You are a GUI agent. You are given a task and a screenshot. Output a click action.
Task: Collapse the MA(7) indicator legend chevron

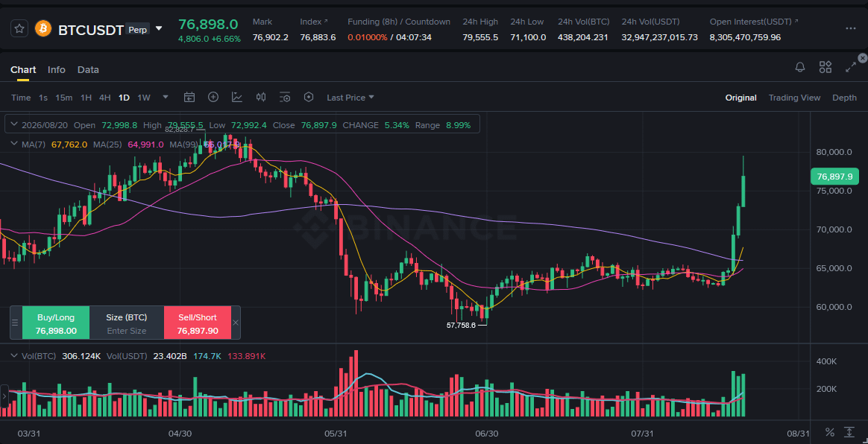14,144
